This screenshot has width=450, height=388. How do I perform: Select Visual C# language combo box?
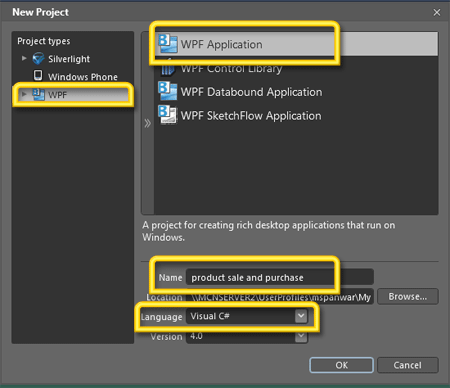click(247, 316)
